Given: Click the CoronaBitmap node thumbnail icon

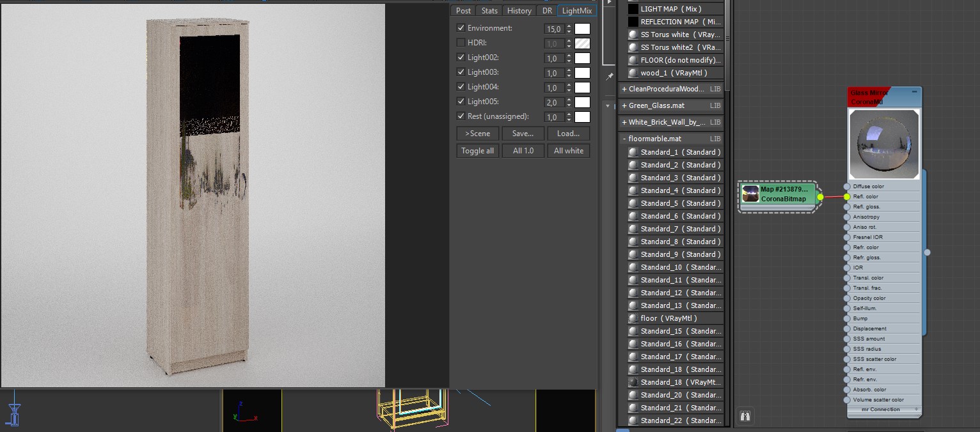Looking at the screenshot, I should [x=750, y=194].
